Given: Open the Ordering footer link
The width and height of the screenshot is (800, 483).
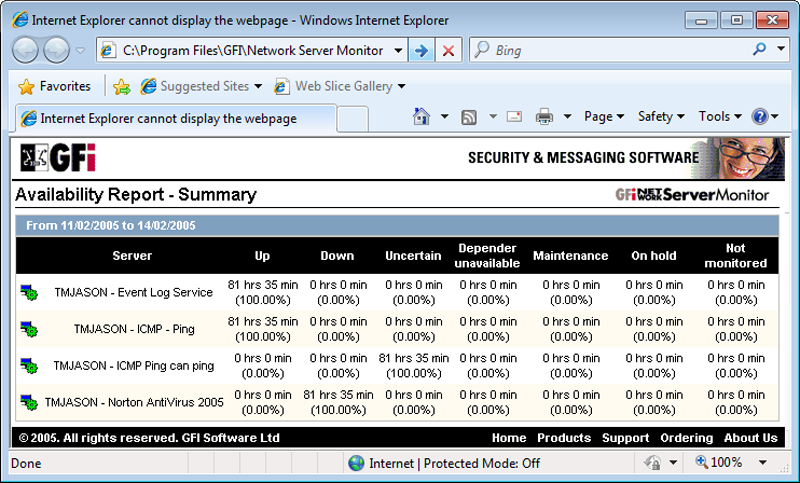Looking at the screenshot, I should click(686, 438).
